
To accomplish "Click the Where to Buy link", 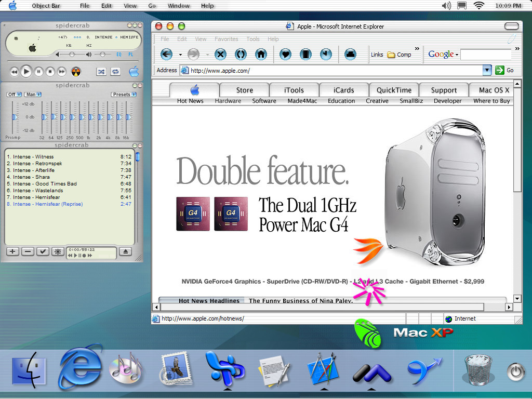I will 491,101.
